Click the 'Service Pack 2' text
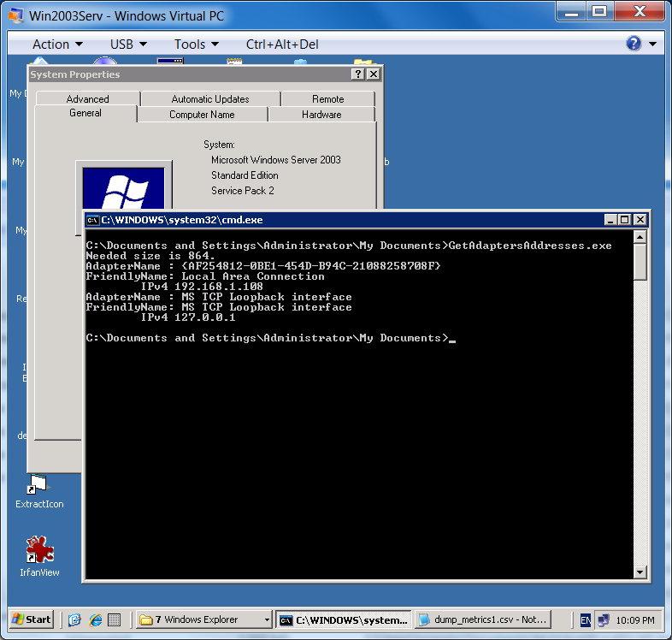The height and width of the screenshot is (640, 672). pyautogui.click(x=243, y=191)
